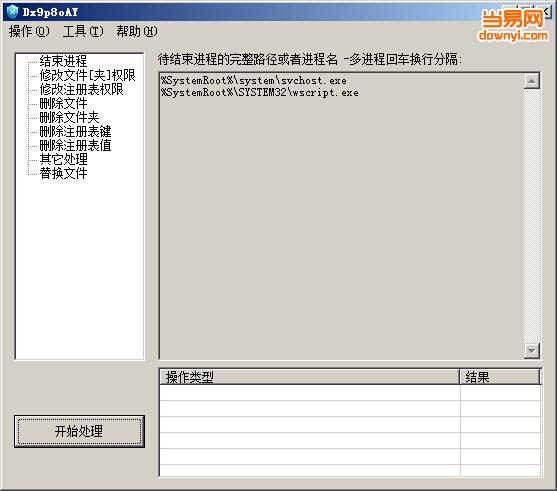The height and width of the screenshot is (491, 557).
Task: Click scroll down arrow of process list
Action: 531,351
